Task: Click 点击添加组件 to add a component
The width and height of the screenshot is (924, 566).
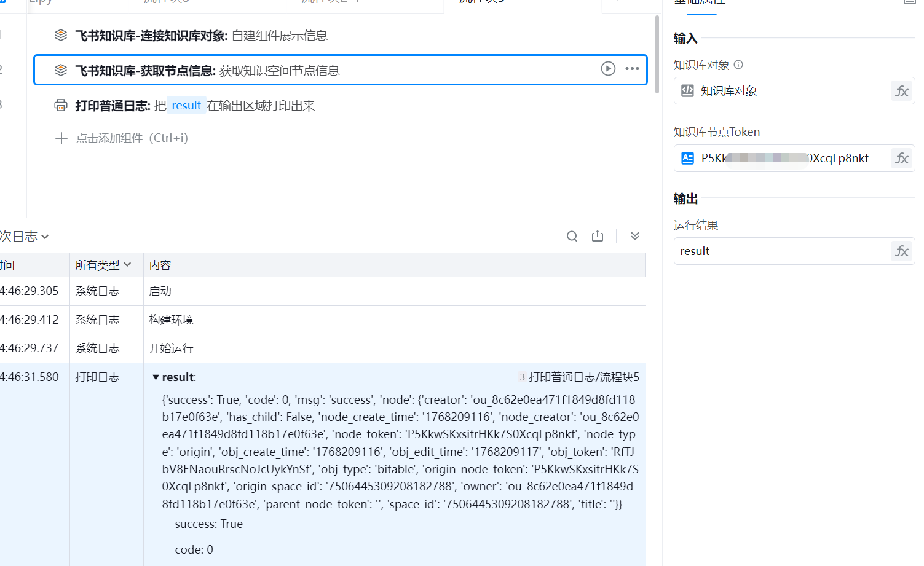Action: pos(131,138)
